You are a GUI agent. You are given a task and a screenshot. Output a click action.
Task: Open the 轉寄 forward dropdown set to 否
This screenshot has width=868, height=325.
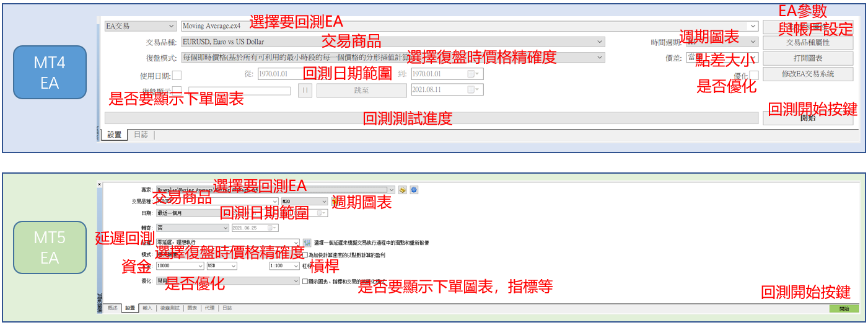coord(192,228)
